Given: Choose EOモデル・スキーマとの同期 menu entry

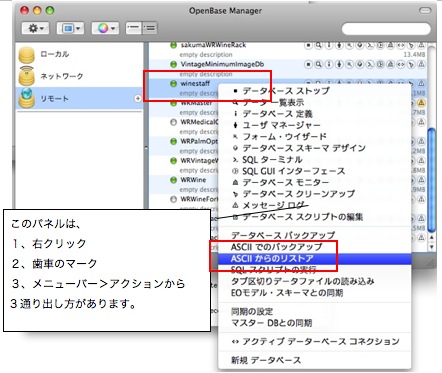Looking at the screenshot, I should pyautogui.click(x=314, y=293).
